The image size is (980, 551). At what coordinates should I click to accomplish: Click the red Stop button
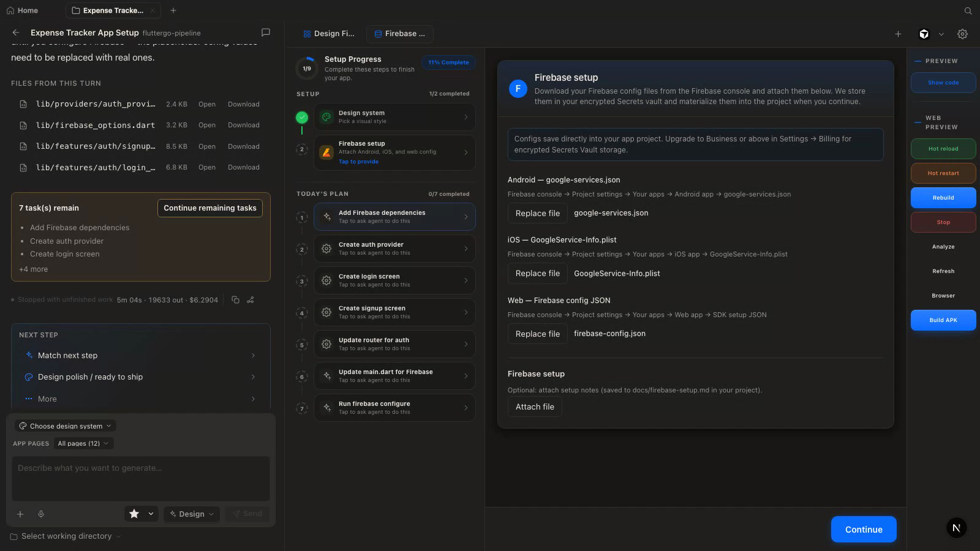click(x=943, y=222)
